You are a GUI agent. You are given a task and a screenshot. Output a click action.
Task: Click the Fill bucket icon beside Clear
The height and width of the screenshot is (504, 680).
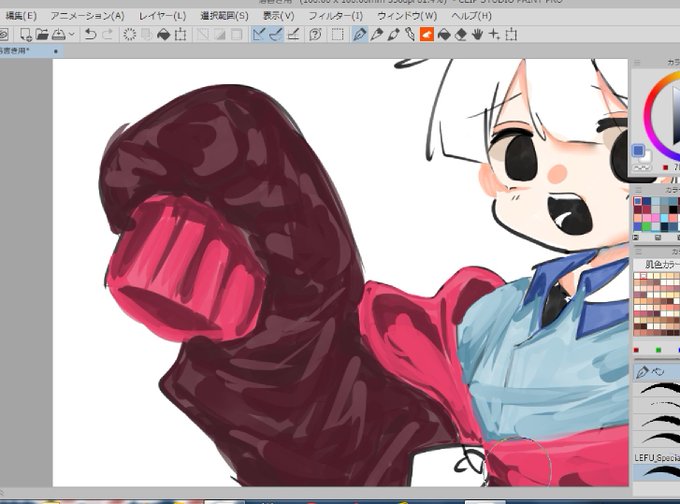pyautogui.click(x=163, y=34)
